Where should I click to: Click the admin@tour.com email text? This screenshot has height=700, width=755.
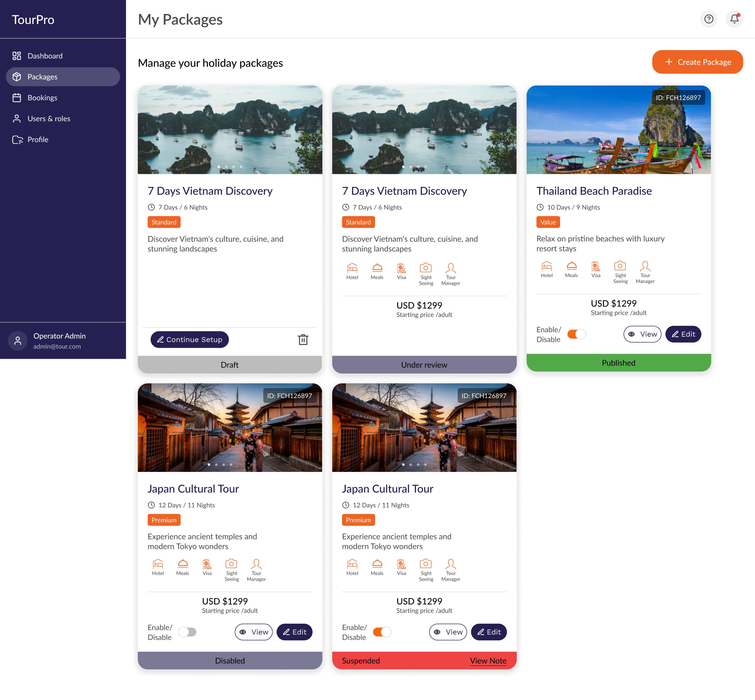pyautogui.click(x=57, y=347)
